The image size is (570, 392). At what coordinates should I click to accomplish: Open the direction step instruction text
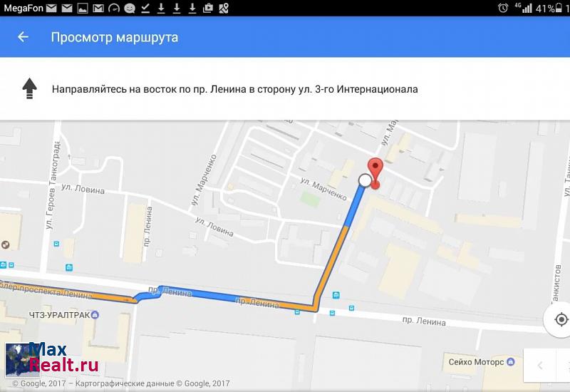click(235, 89)
